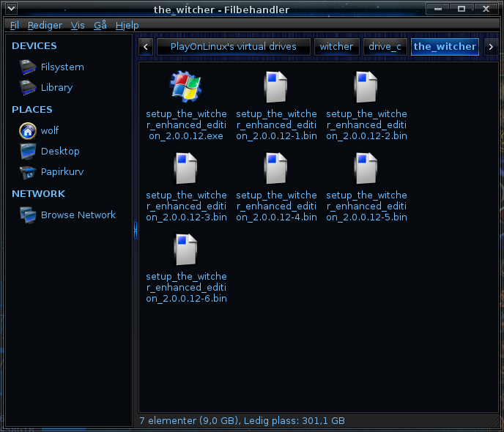Close the Filbehandler window
The height and width of the screenshot is (432, 504).
[486, 9]
